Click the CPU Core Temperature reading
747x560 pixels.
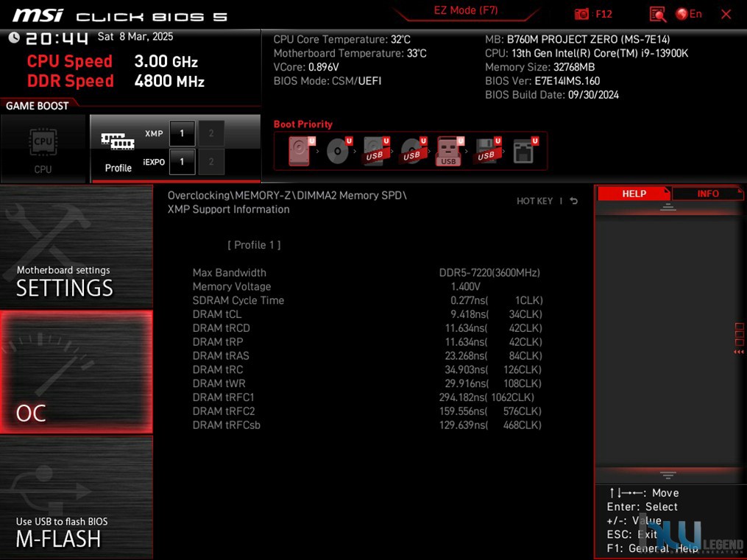click(342, 40)
